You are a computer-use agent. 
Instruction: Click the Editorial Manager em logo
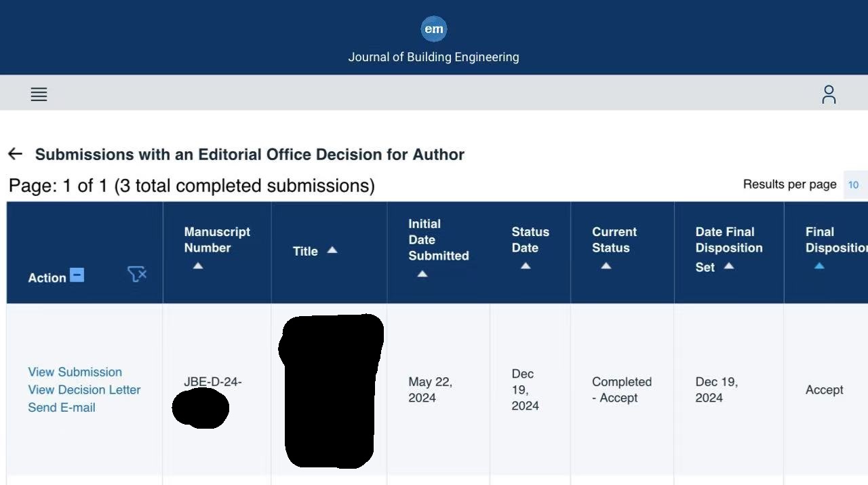(433, 29)
